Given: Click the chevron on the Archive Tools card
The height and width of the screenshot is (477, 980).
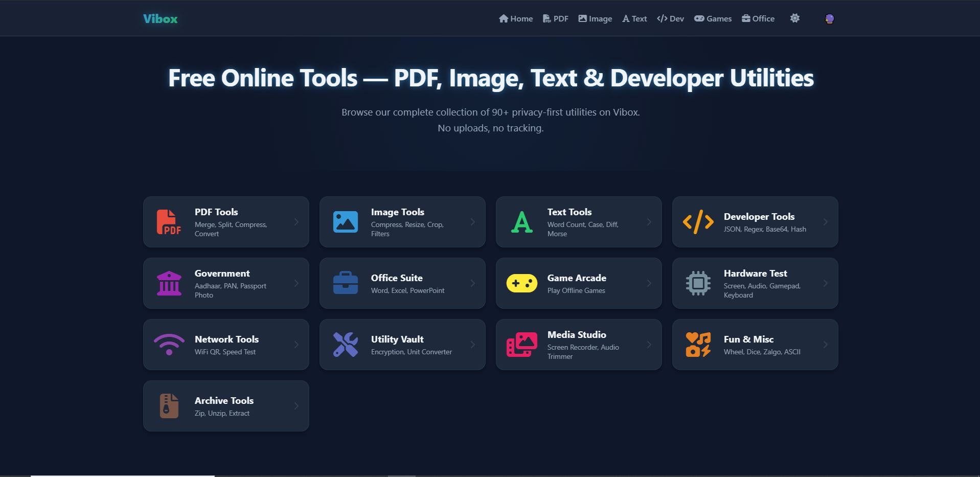Looking at the screenshot, I should tap(297, 406).
